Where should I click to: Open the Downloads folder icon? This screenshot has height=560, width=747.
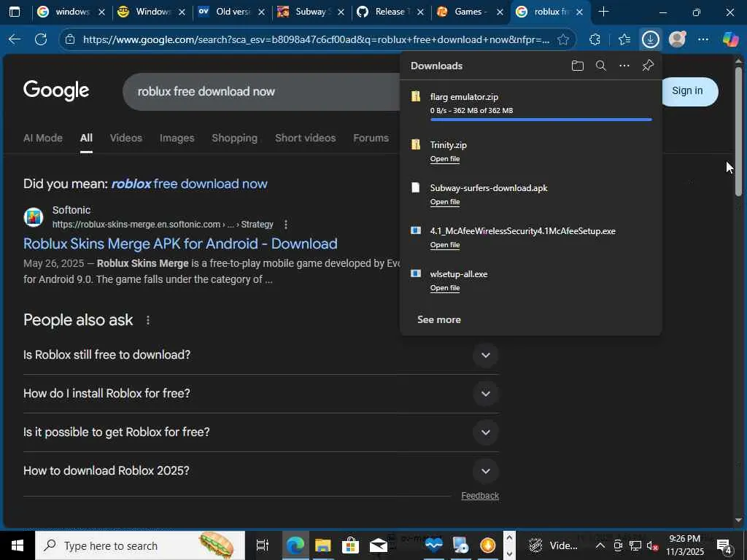click(x=578, y=66)
